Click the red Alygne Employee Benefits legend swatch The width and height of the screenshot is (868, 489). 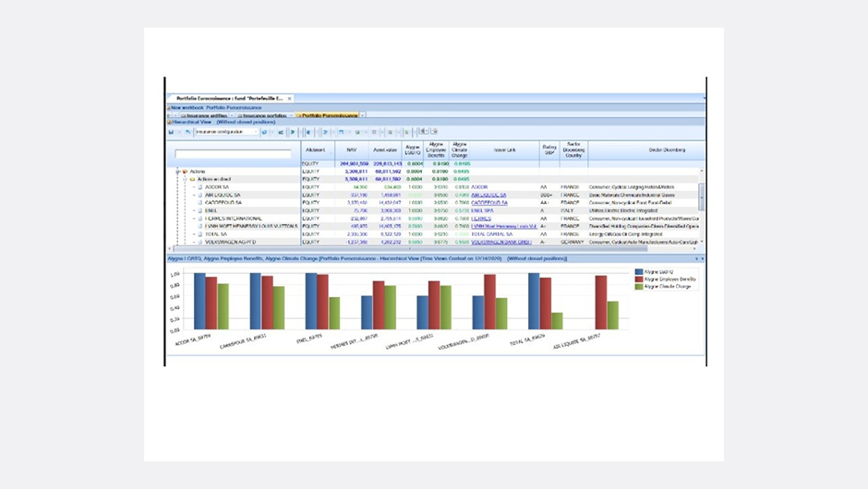coord(639,280)
